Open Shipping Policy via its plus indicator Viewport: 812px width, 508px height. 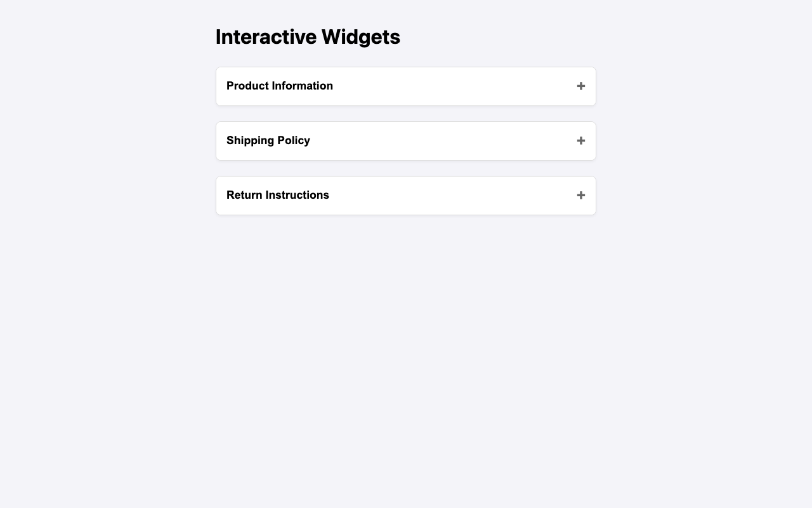pos(580,140)
